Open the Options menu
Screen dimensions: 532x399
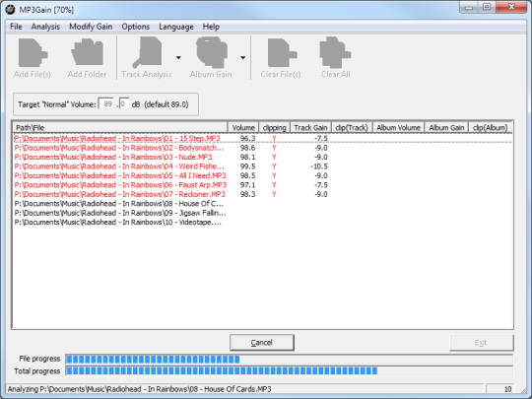[135, 27]
